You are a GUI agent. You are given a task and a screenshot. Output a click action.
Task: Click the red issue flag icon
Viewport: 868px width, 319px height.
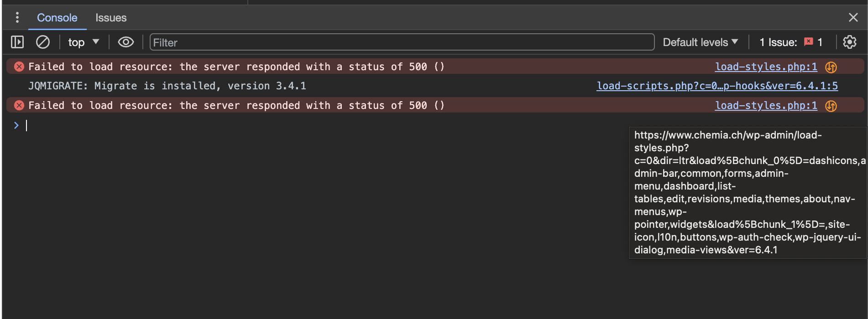pyautogui.click(x=808, y=42)
